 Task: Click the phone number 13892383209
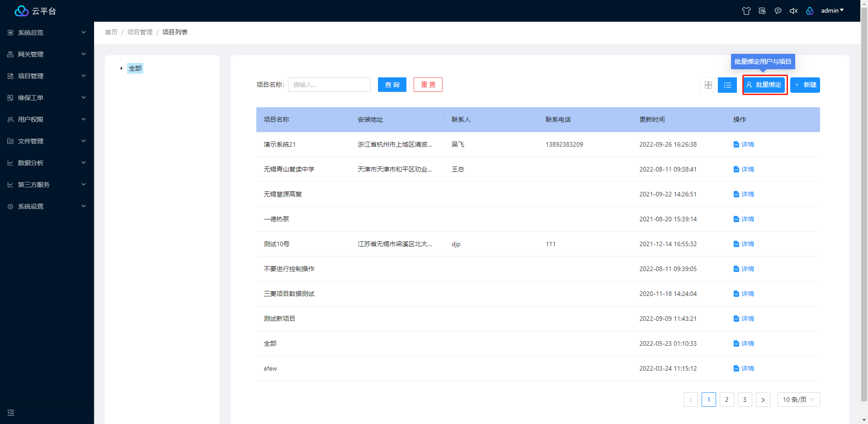[x=564, y=144]
